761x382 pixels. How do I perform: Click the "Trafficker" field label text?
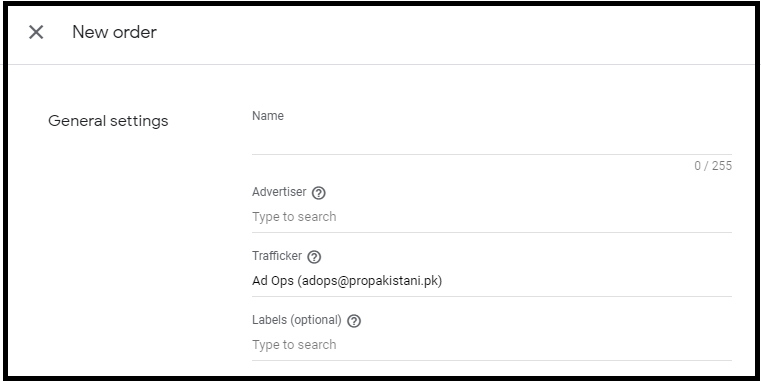tap(277, 256)
